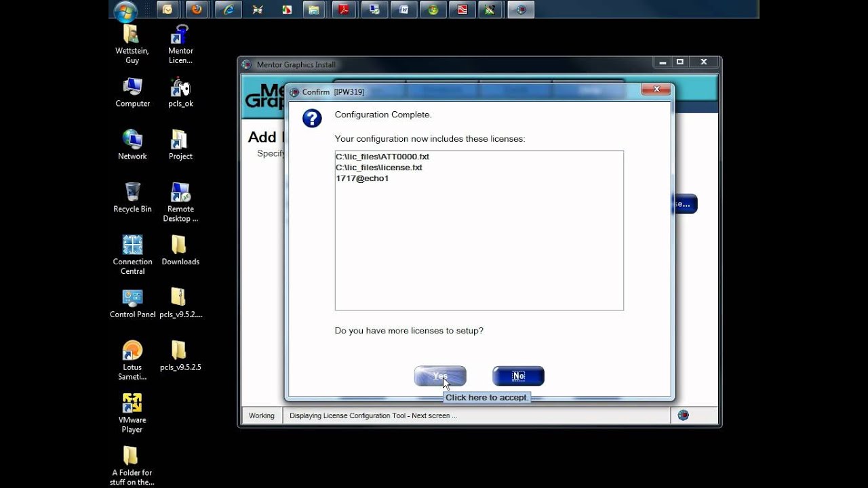Select the Connection Central desktop icon
The height and width of the screenshot is (488, 868).
coord(132,254)
